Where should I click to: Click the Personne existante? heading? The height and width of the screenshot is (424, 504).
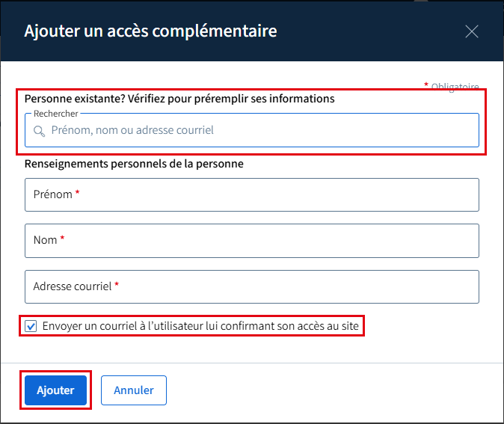179,99
